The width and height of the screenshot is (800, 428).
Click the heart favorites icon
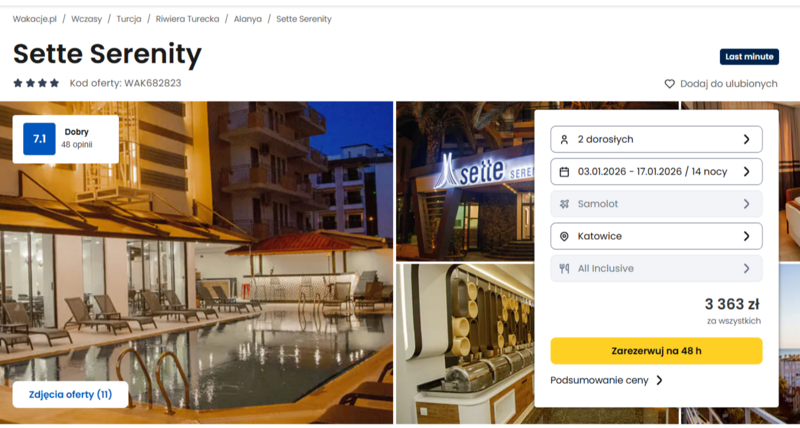(x=669, y=84)
